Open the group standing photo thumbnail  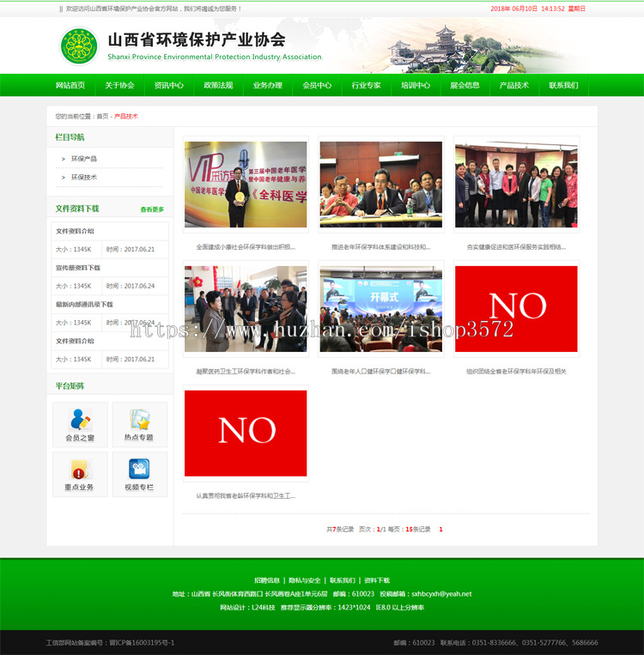click(x=516, y=185)
